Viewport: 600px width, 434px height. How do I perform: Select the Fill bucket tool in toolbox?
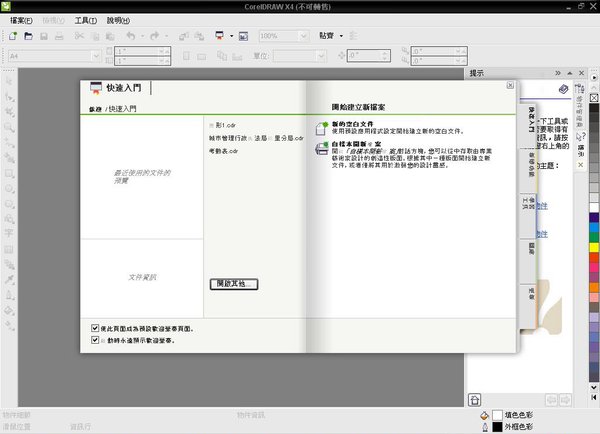[x=9, y=310]
